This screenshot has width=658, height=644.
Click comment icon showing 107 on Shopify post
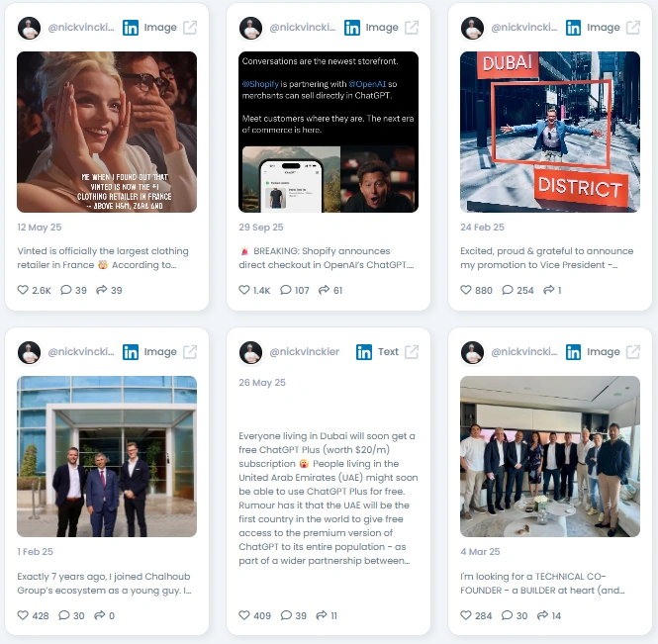285,290
